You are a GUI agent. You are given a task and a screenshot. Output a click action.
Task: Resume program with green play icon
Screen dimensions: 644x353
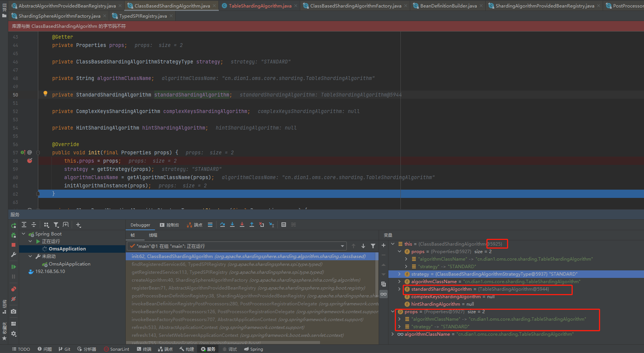click(x=14, y=267)
